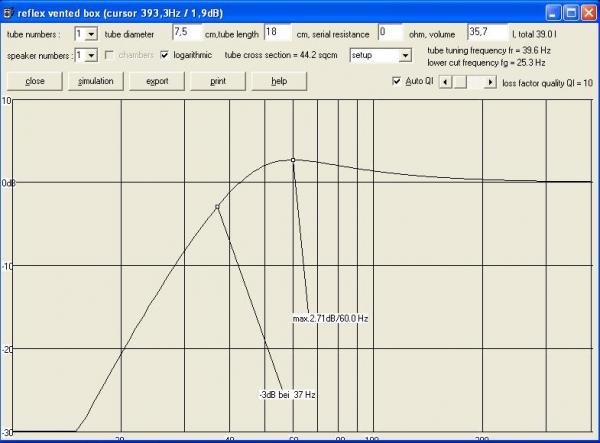Click the max 2.71dB peak marker on curve

(293, 160)
